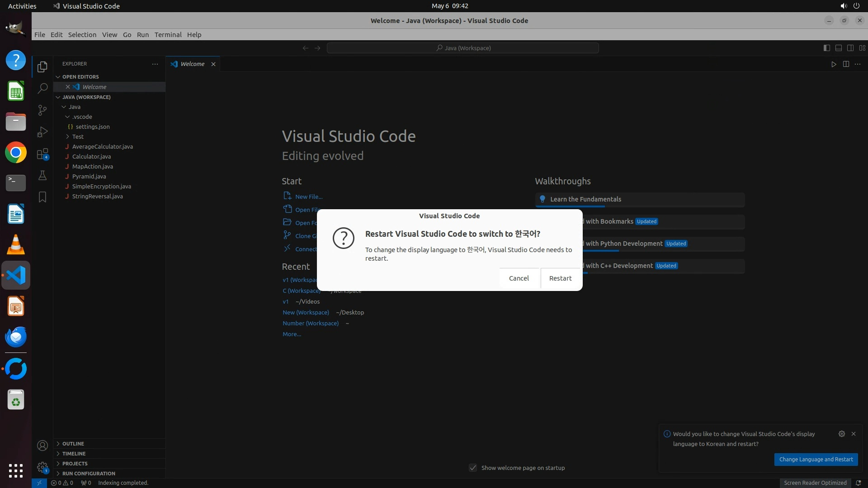Open the Testing flask icon

pyautogui.click(x=42, y=175)
